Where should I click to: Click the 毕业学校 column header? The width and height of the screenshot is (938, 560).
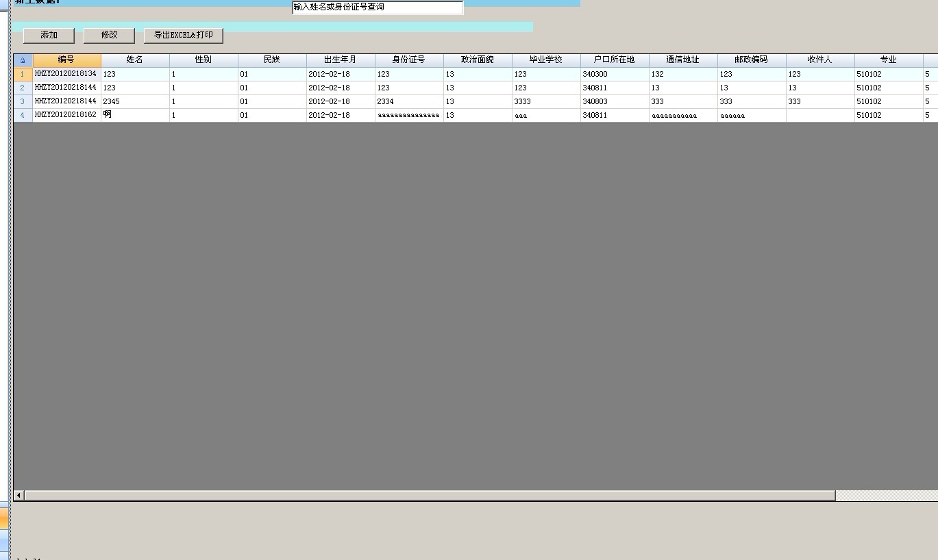tap(546, 60)
